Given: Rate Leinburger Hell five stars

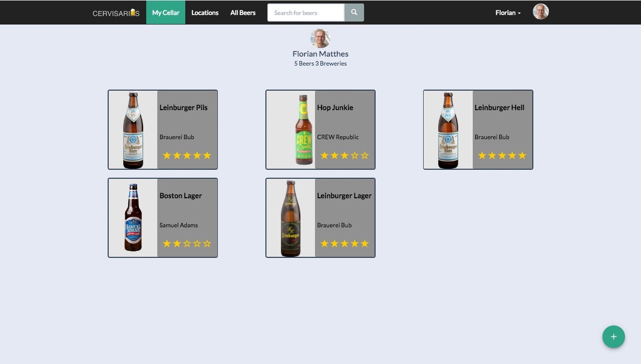Looking at the screenshot, I should (x=522, y=155).
